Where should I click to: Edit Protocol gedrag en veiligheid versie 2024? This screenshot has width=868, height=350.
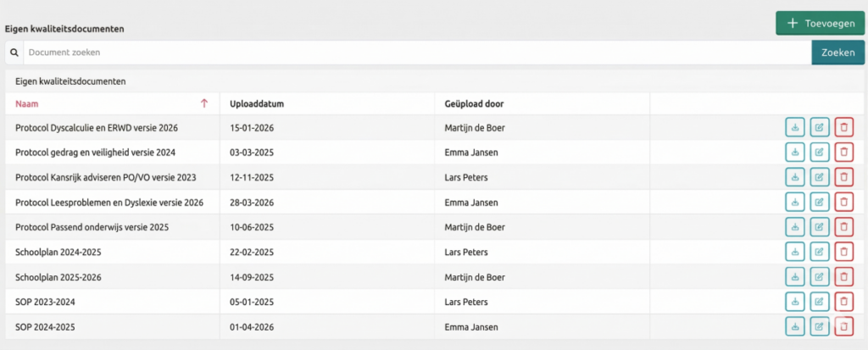tap(820, 153)
